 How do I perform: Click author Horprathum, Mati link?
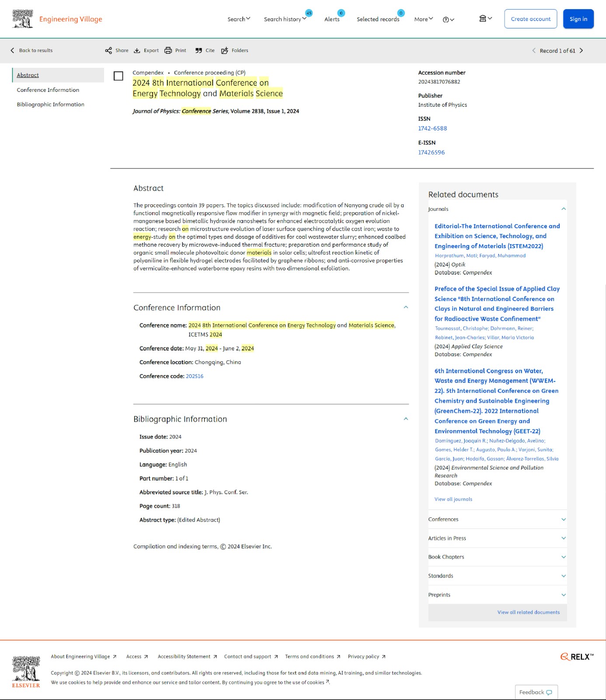[456, 255]
